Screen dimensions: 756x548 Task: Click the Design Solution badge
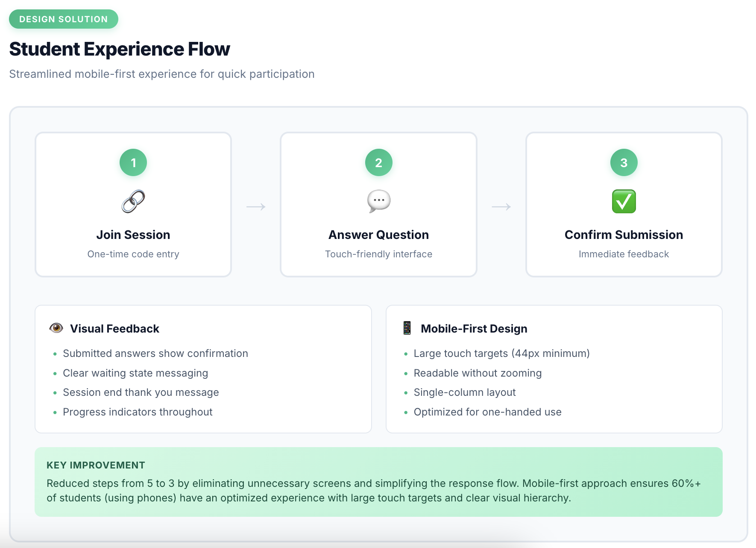tap(64, 19)
